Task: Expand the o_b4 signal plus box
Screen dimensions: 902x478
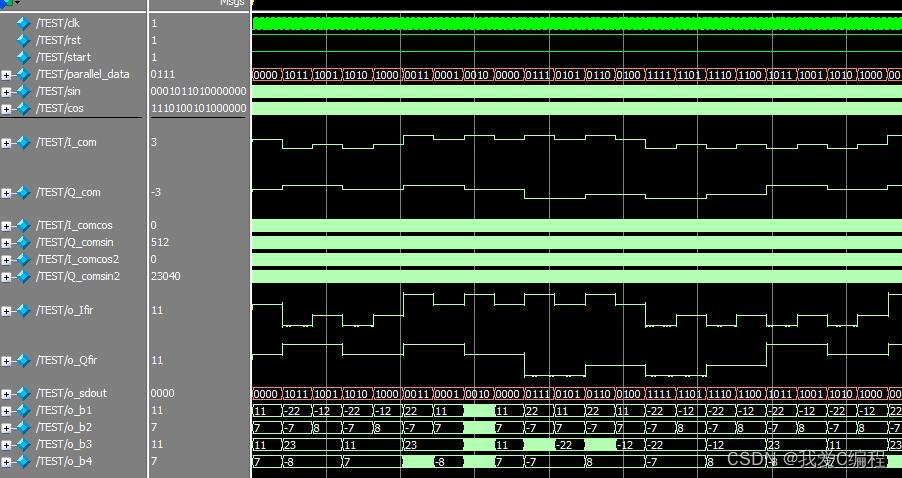Action: tap(6, 462)
